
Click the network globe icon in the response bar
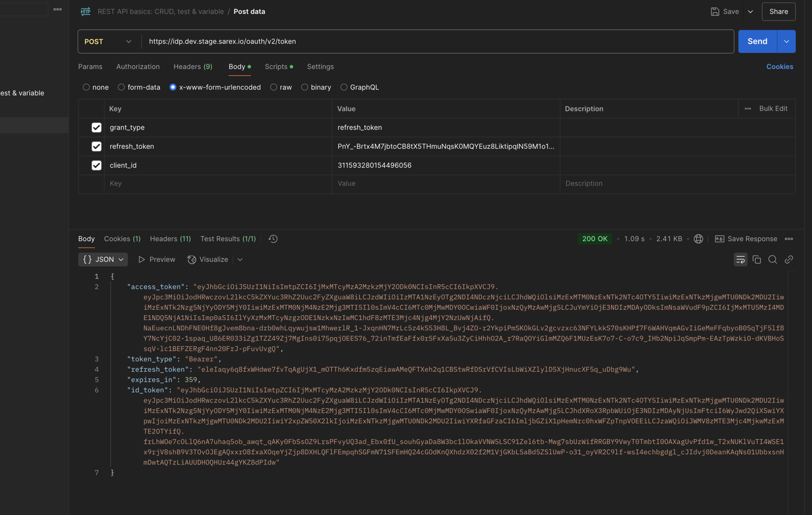point(698,239)
